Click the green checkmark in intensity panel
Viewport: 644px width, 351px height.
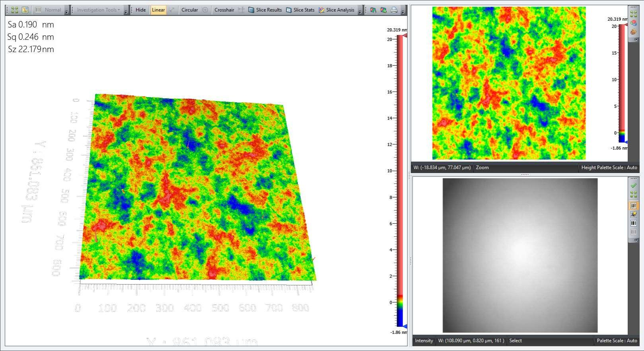633,185
